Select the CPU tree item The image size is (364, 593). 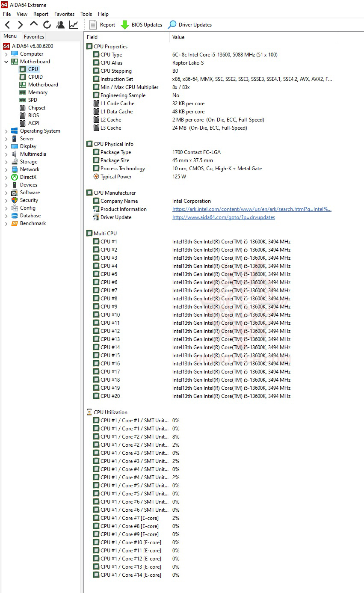[x=33, y=69]
